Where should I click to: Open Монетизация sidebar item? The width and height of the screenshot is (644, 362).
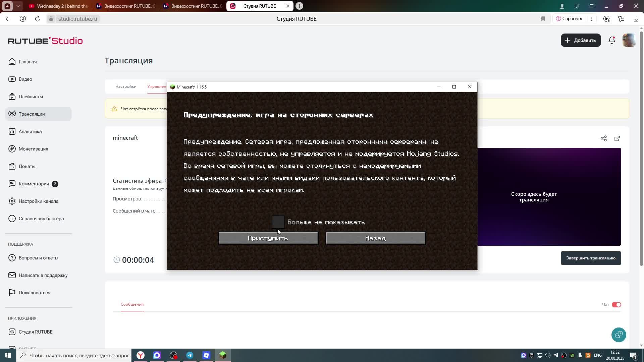[x=33, y=149]
